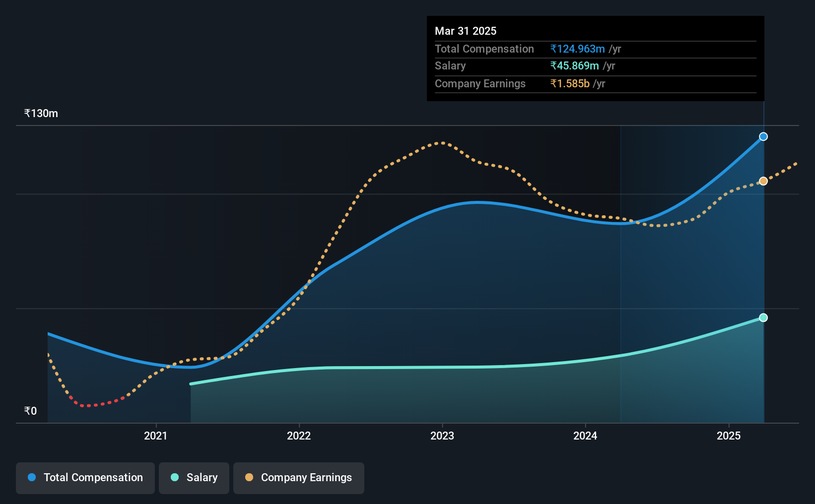Select the 2024 x-axis label
This screenshot has width=815, height=504.
click(x=585, y=436)
